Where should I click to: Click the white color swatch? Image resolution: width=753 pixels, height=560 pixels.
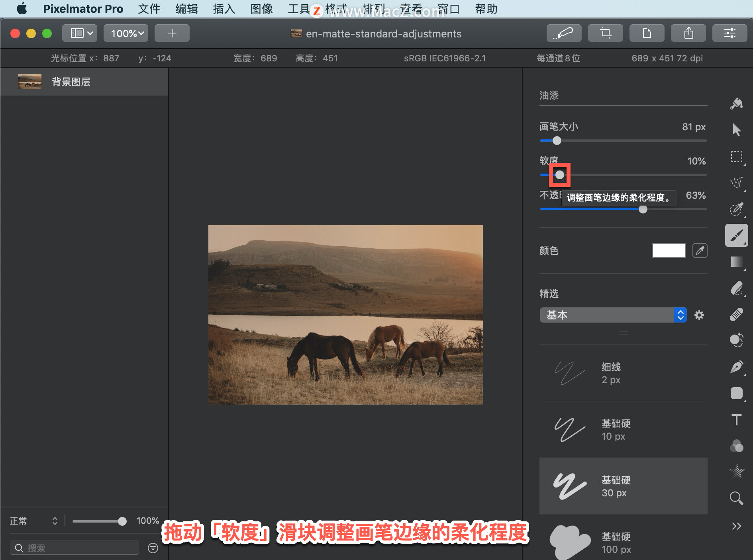[669, 251]
